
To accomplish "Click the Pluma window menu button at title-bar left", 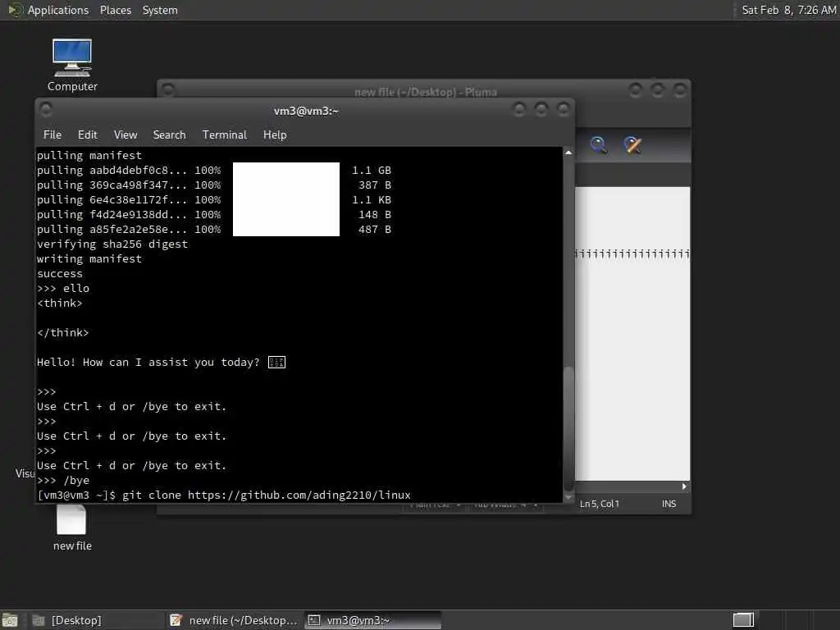I will point(167,89).
